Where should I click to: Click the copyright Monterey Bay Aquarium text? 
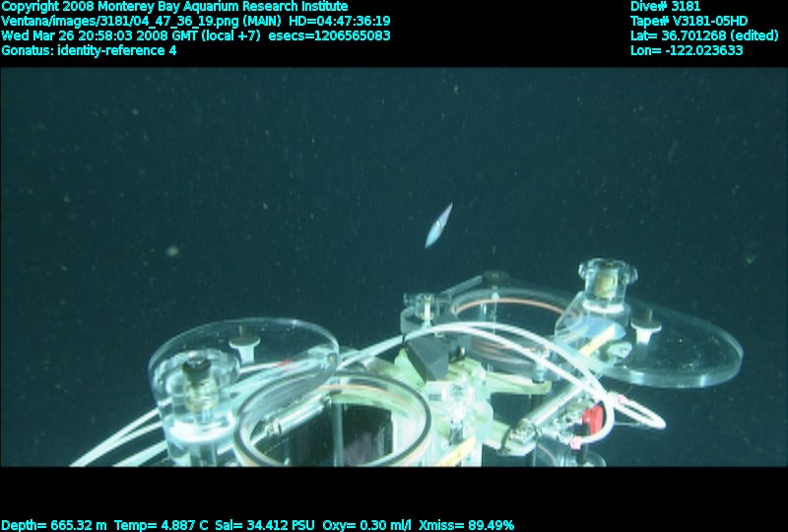pyautogui.click(x=174, y=6)
